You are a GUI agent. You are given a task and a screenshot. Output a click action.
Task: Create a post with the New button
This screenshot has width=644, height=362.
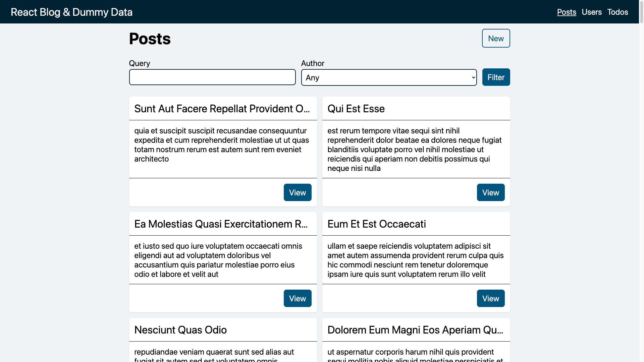[496, 38]
